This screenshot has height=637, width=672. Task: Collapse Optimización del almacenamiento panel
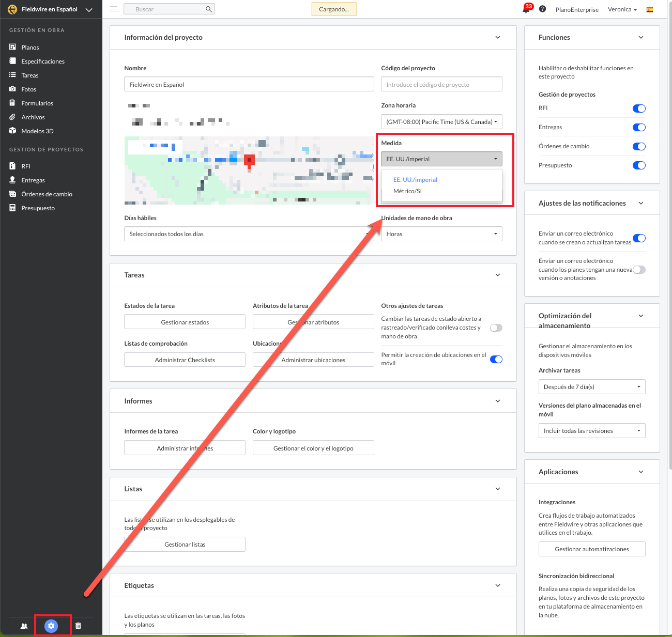[641, 316]
